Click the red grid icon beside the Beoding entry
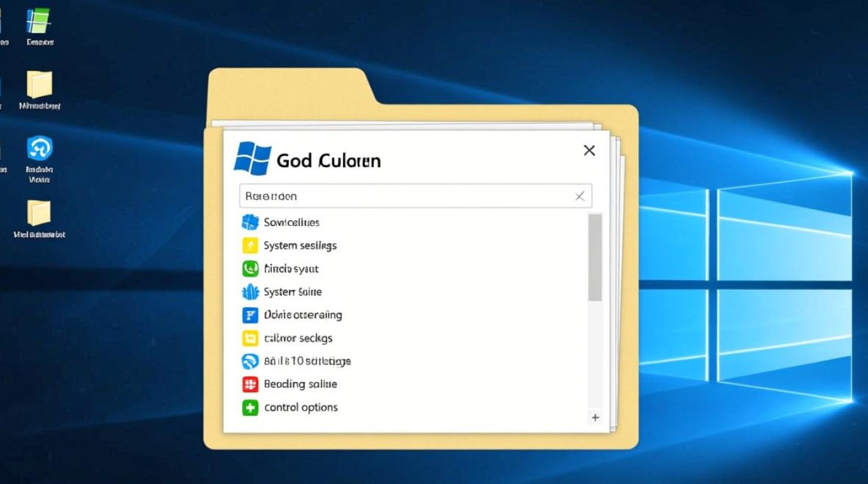868x484 pixels. 250,384
